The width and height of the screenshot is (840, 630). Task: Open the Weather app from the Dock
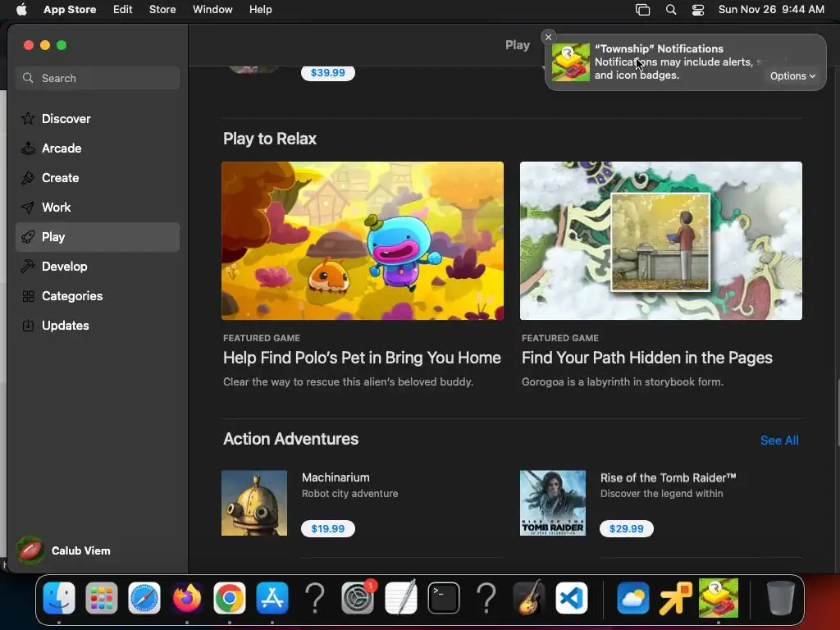pos(632,598)
